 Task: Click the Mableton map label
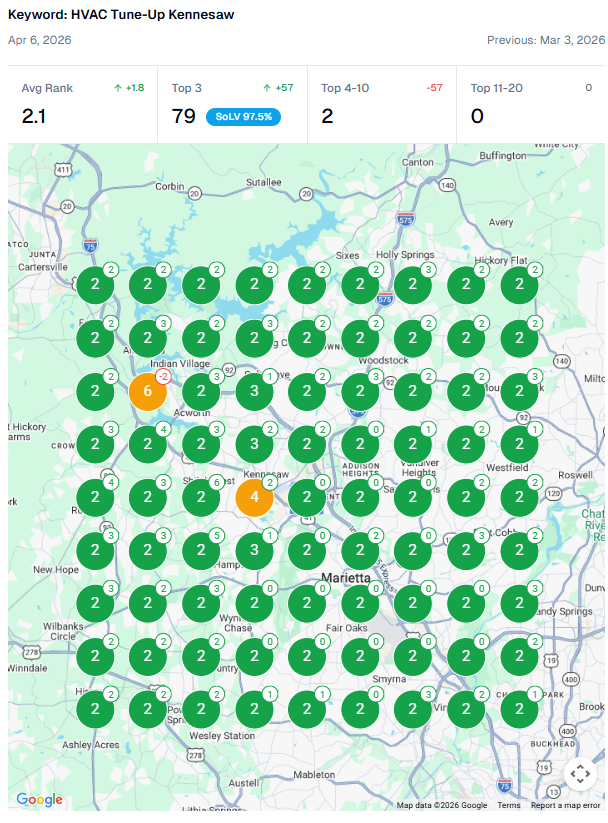[x=314, y=775]
